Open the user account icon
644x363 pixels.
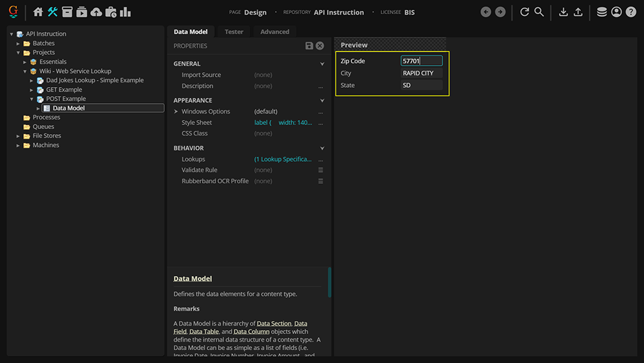pos(616,12)
